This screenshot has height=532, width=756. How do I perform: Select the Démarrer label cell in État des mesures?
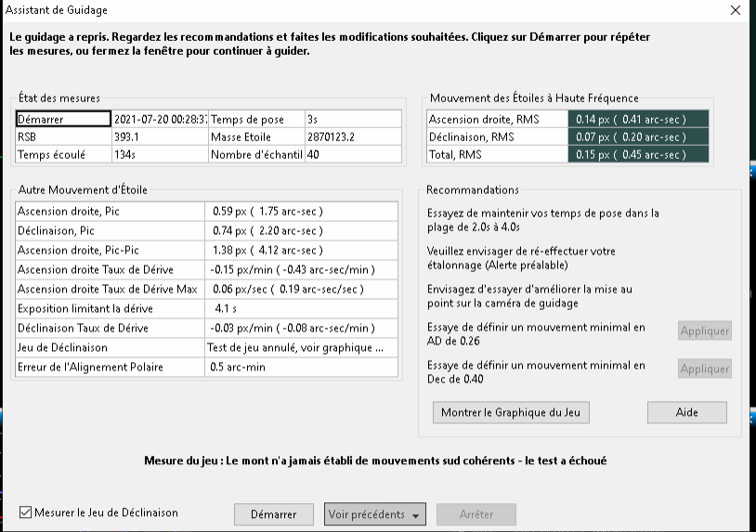tap(63, 119)
